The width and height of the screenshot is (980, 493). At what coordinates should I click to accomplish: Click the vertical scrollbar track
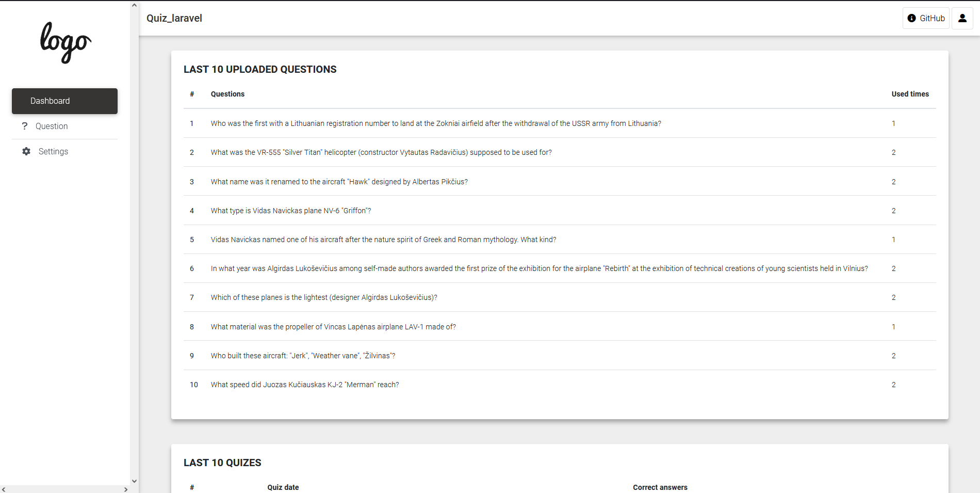tap(134, 258)
